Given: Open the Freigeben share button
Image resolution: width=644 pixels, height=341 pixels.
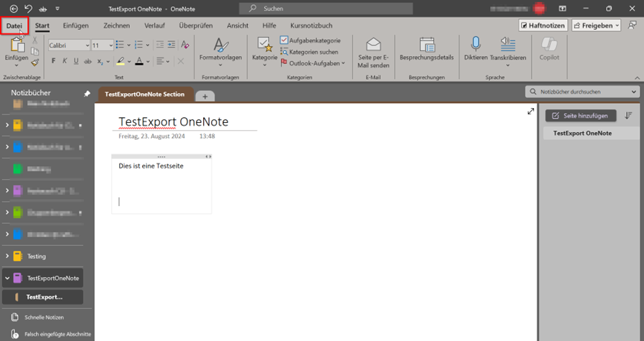Looking at the screenshot, I should coord(596,26).
